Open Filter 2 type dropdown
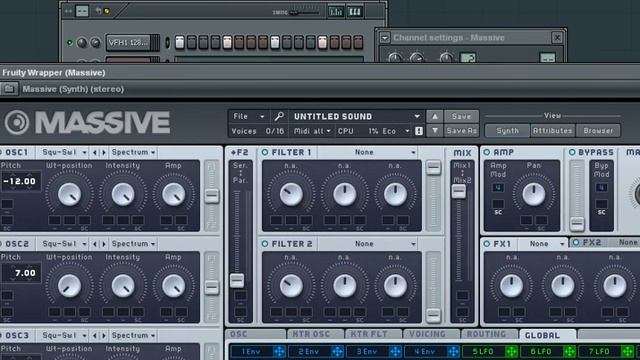640x360 pixels. [x=367, y=244]
